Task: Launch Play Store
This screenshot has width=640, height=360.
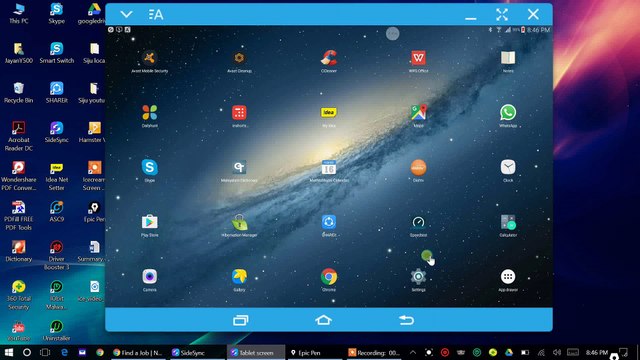Action: pos(149,222)
